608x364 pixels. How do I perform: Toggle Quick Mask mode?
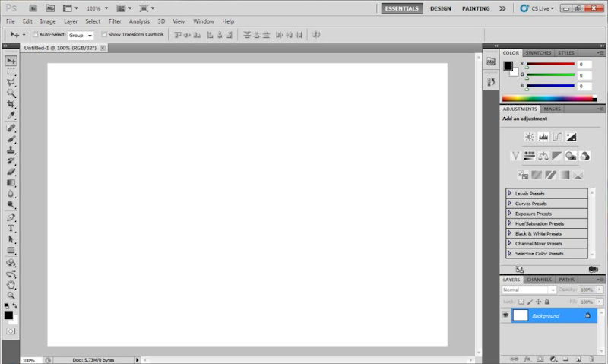[x=11, y=331]
